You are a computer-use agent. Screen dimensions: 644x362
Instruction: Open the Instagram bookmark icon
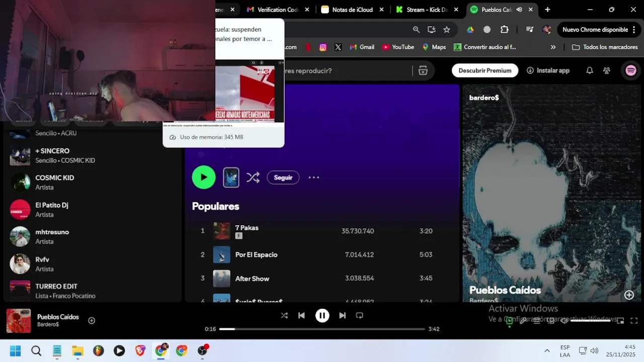tap(323, 47)
